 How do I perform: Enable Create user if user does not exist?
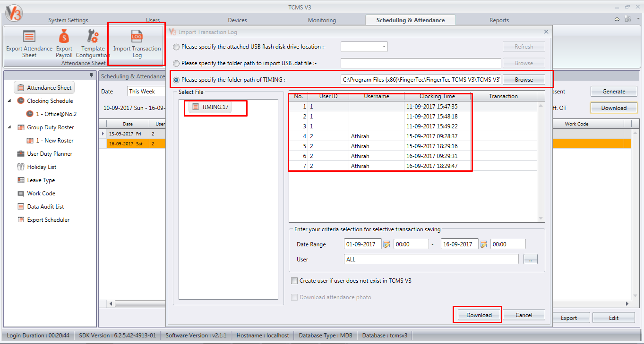pos(295,281)
